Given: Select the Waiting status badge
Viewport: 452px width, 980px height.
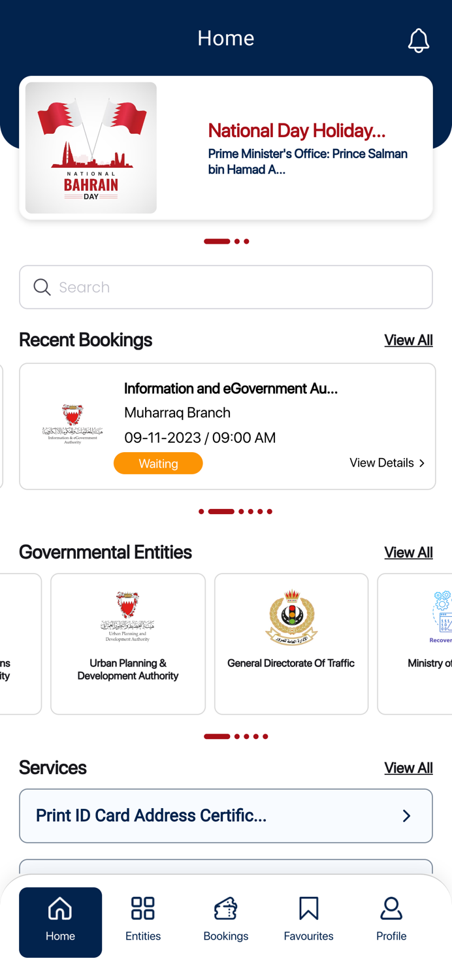Looking at the screenshot, I should 158,463.
